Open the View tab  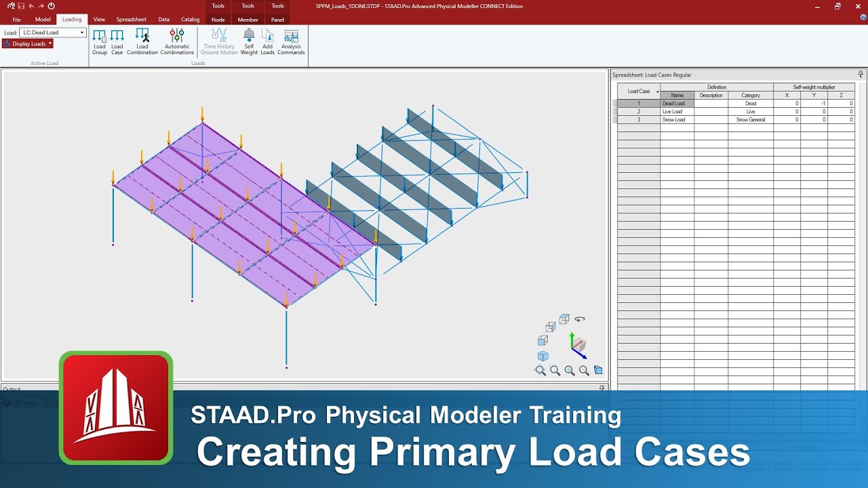(99, 20)
